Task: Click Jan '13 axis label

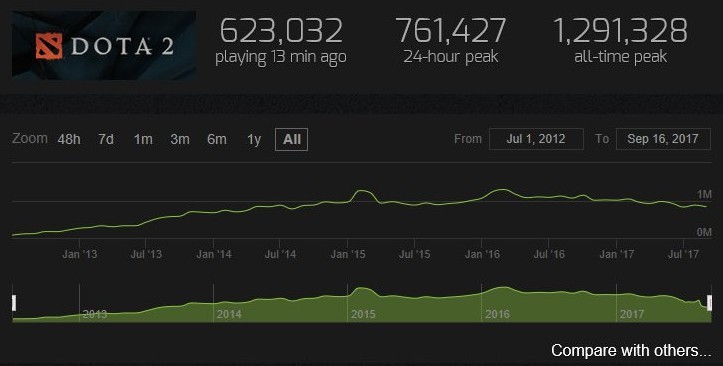Action: click(79, 254)
